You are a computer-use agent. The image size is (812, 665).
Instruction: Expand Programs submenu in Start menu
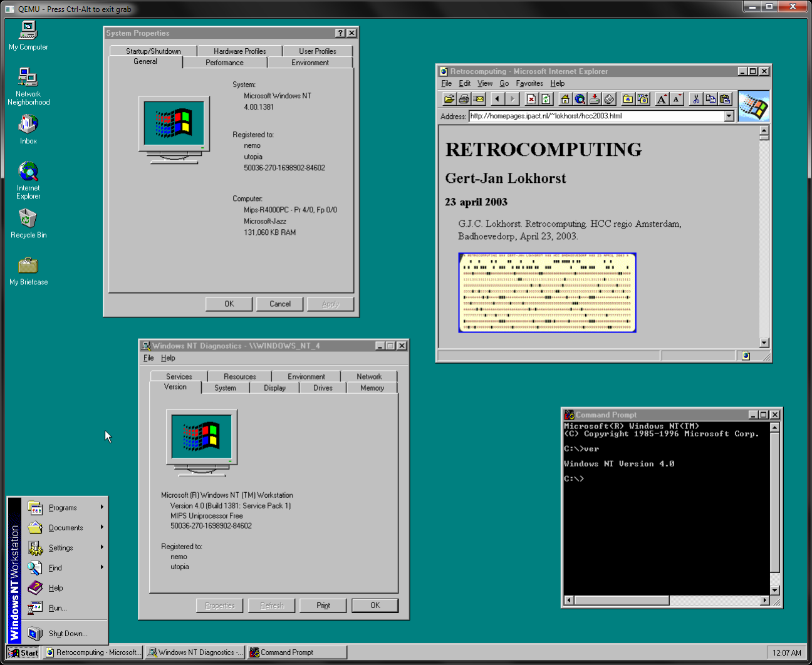[x=65, y=507]
